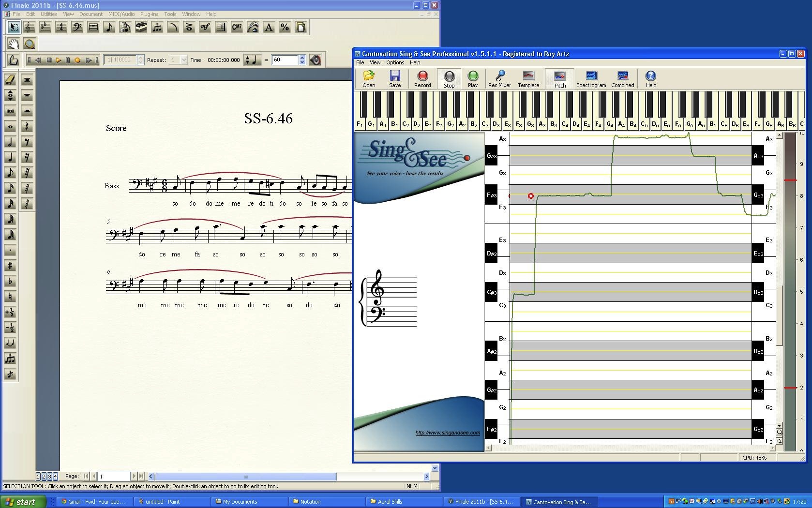This screenshot has height=508, width=812.
Task: Select the flat accidental tool
Action: coord(10,281)
